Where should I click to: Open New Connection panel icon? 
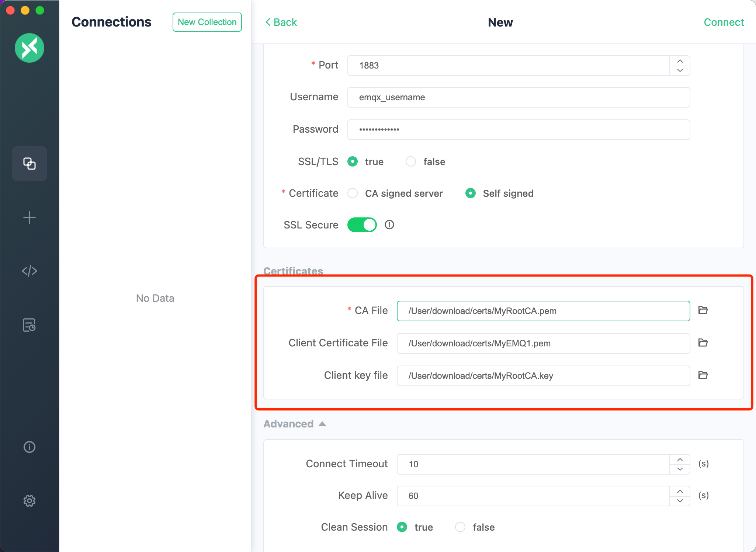[30, 218]
